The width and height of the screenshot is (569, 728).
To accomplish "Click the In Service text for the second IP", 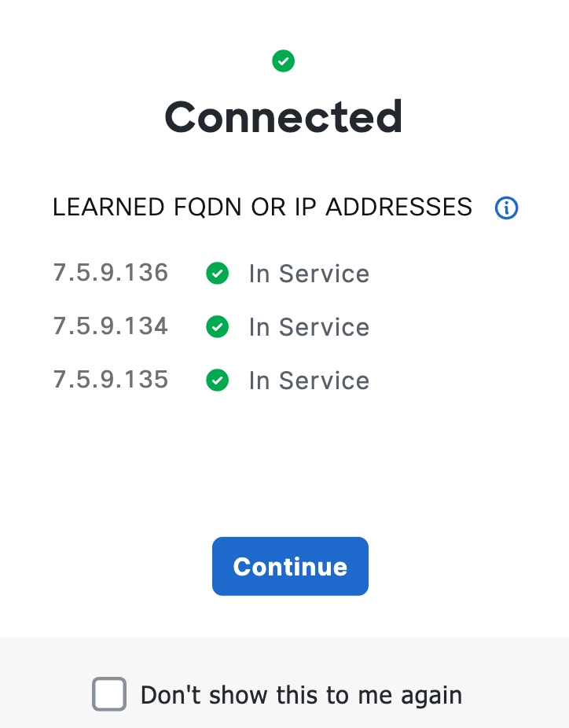I will click(x=309, y=327).
